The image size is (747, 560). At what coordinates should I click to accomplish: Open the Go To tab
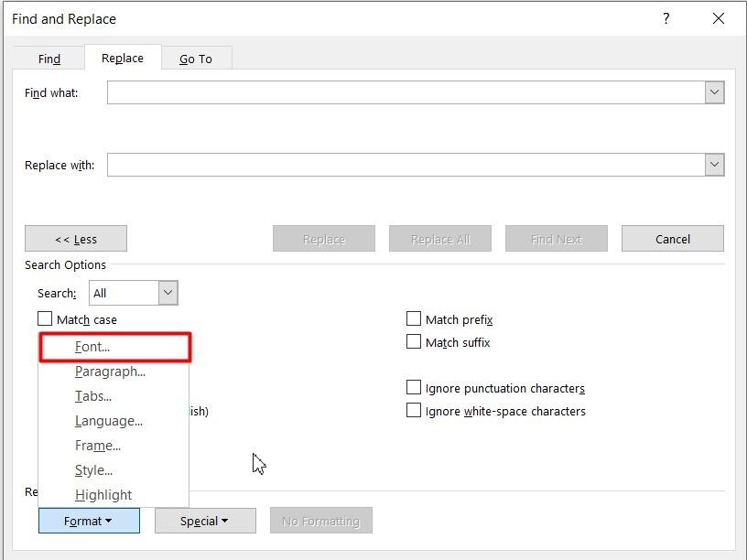coord(196,59)
